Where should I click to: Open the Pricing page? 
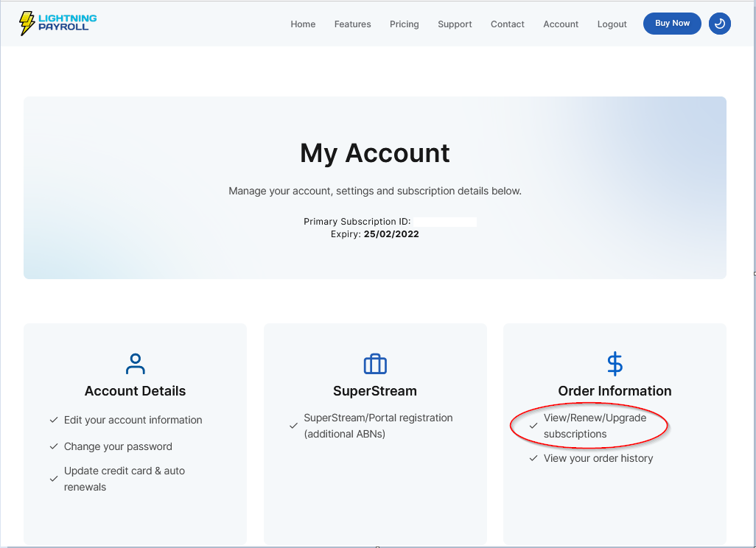click(404, 24)
